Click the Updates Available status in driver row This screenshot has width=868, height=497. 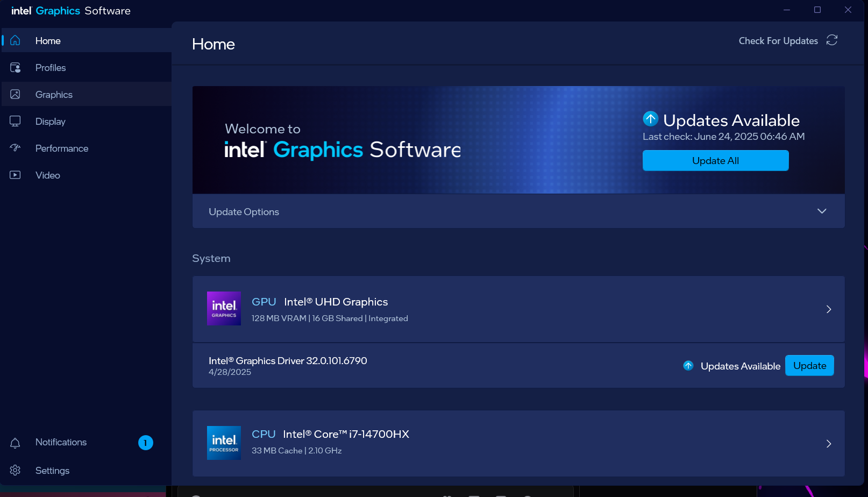click(x=740, y=366)
